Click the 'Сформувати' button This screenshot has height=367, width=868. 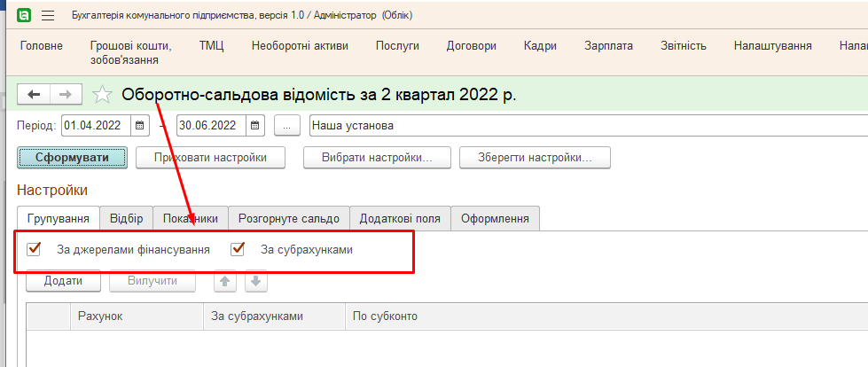coord(72,158)
